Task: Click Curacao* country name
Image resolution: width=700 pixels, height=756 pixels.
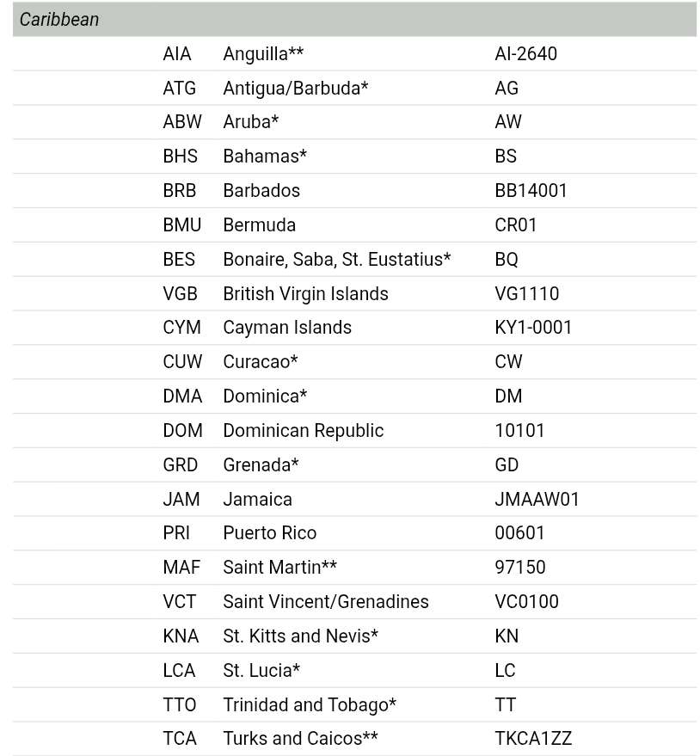Action: point(260,362)
